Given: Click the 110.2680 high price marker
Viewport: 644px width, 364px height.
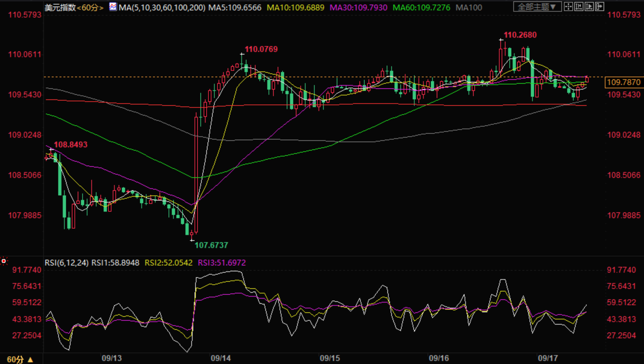Looking at the screenshot, I should pyautogui.click(x=520, y=35).
